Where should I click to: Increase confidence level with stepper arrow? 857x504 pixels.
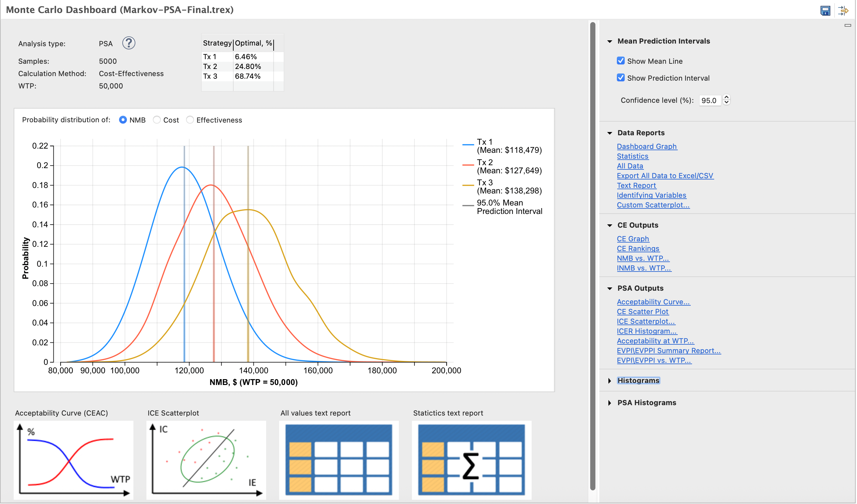pyautogui.click(x=727, y=98)
